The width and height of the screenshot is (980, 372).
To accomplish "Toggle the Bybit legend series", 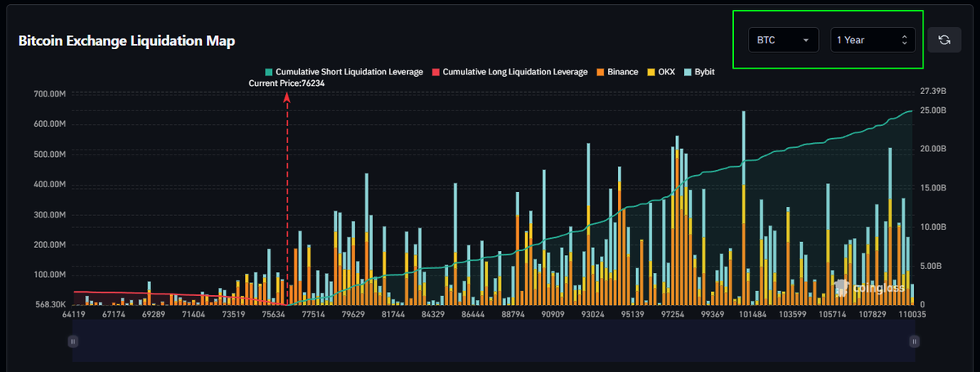I will tap(699, 72).
